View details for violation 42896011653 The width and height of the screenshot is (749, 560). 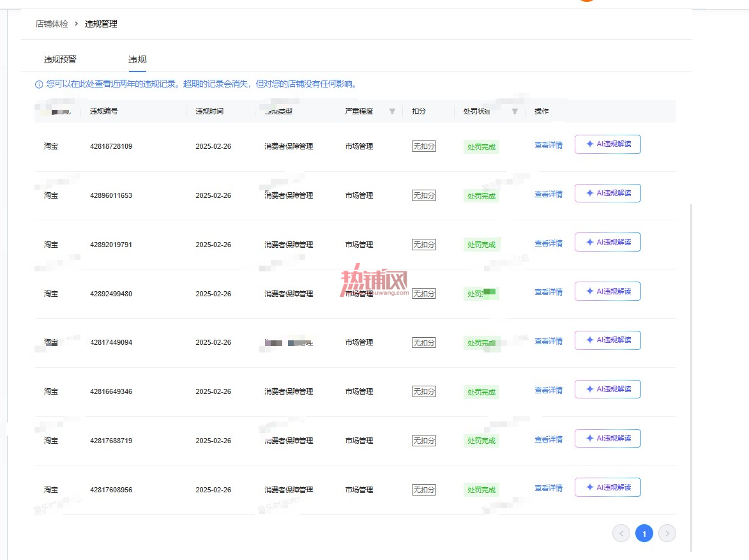tap(549, 194)
